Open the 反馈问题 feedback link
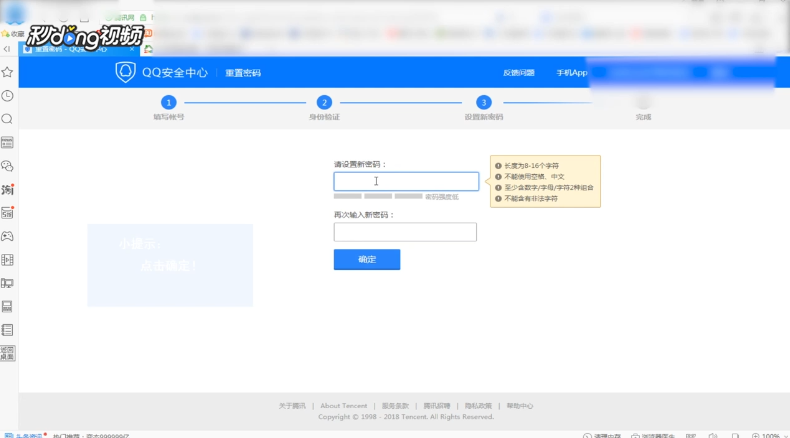790x438 pixels. point(518,73)
